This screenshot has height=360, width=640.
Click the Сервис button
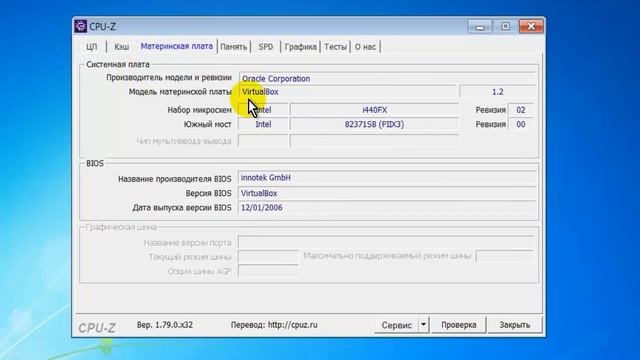point(396,325)
